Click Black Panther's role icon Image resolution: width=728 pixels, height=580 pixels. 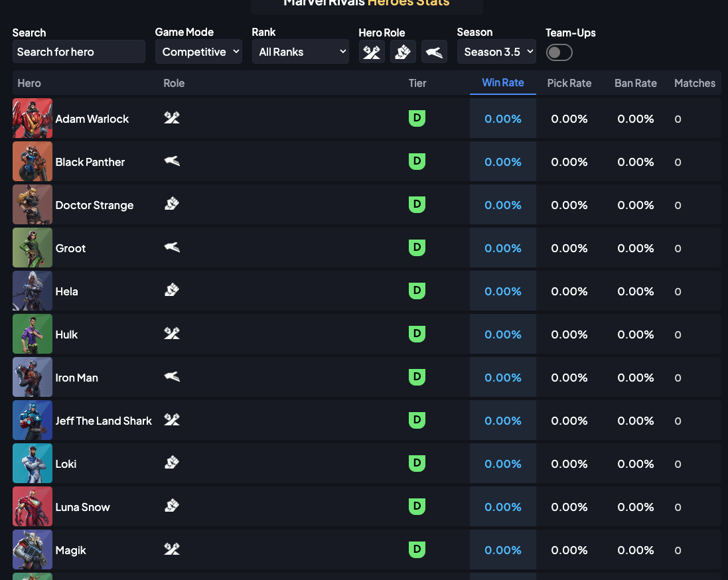point(172,161)
